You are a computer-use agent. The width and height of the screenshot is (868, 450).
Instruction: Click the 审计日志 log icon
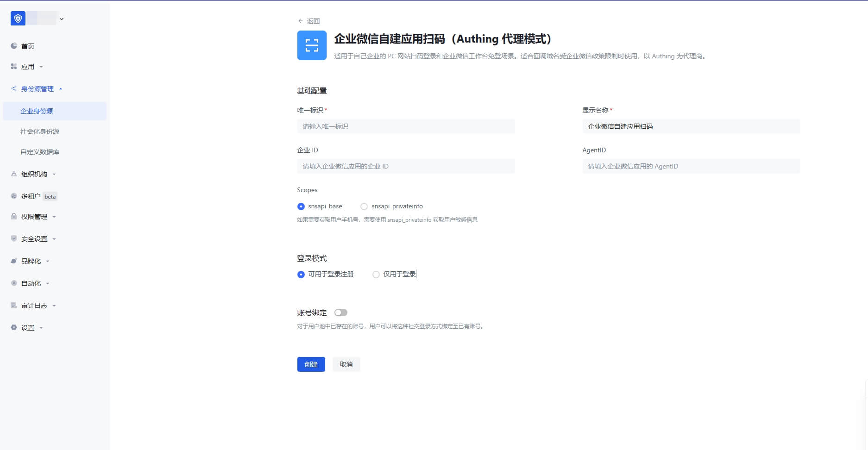click(x=14, y=306)
